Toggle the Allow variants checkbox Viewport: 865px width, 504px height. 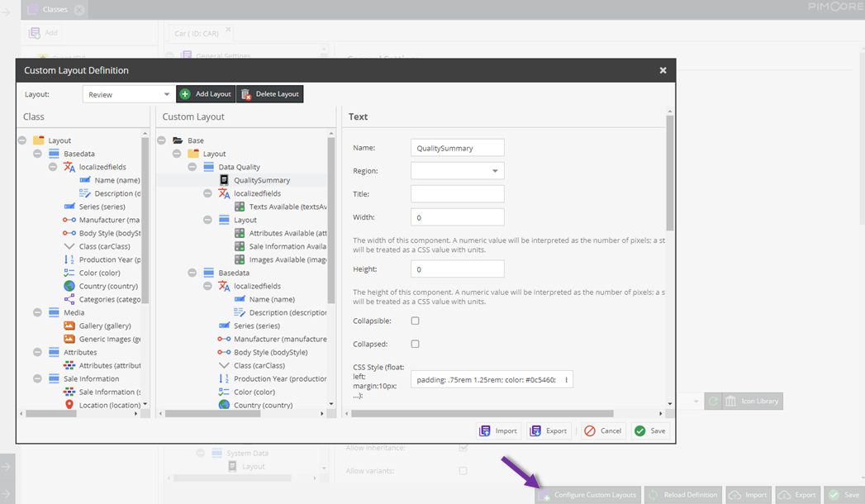coord(463,471)
